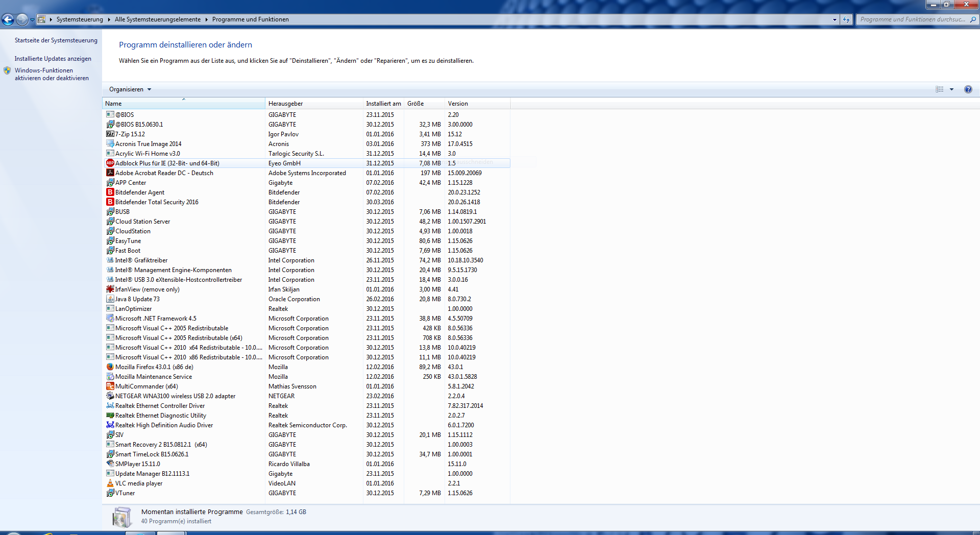Viewport: 980px width, 535px height.
Task: Refresh the address bar location
Action: click(846, 19)
